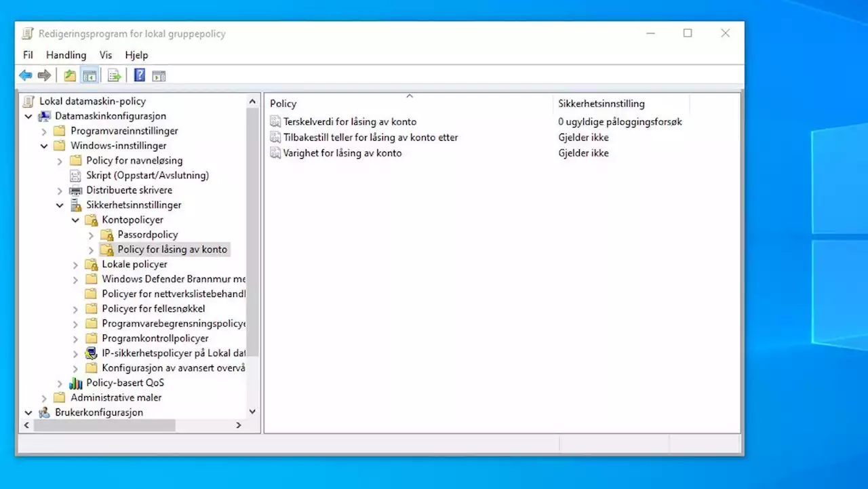Click the Varighet for låsing policy icon

click(x=275, y=153)
